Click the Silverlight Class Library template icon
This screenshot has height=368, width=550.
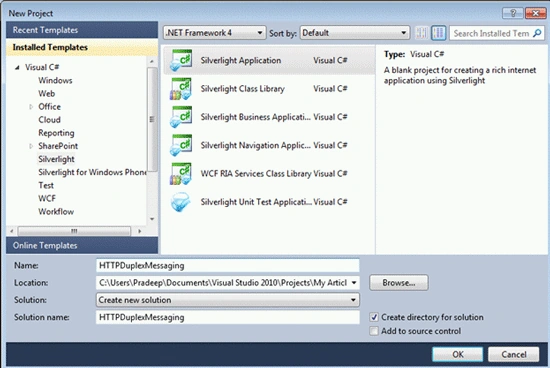(181, 89)
